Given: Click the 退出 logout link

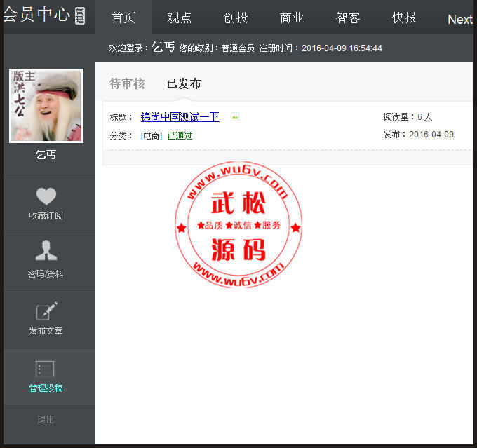Looking at the screenshot, I should [x=46, y=420].
